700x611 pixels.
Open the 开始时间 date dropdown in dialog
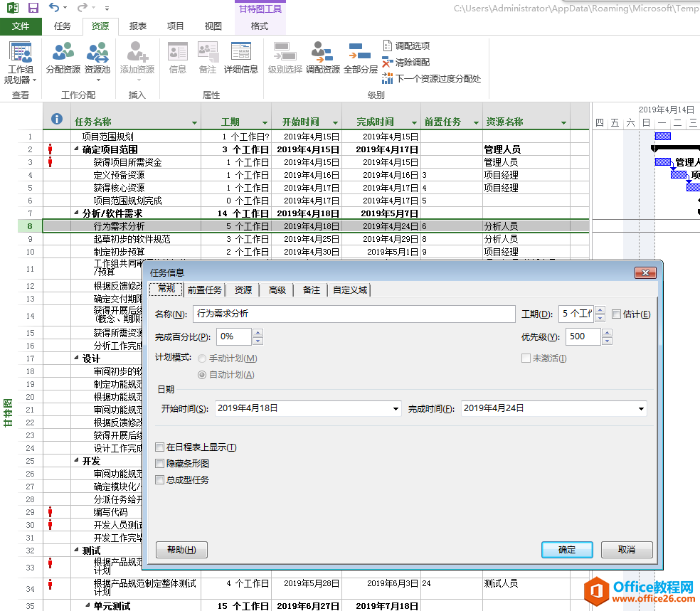[x=396, y=409]
